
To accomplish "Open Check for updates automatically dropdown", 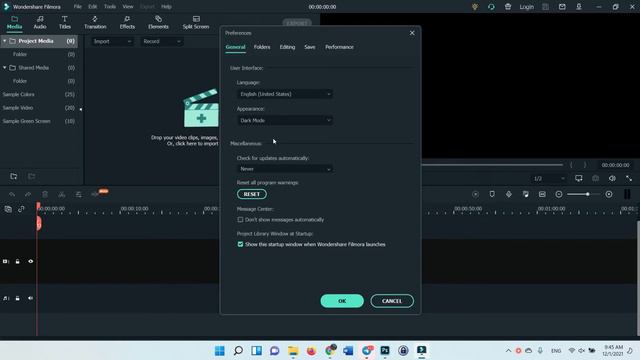I will click(x=284, y=169).
